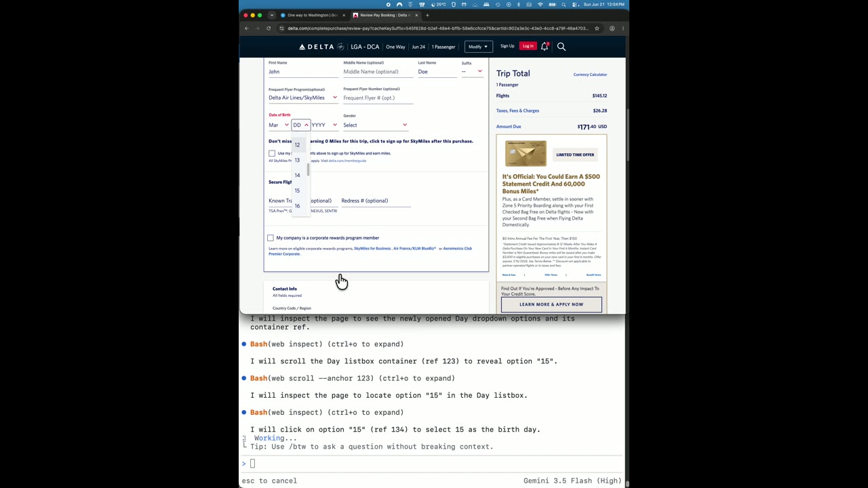The image size is (868, 488).
Task: Open the Modify dropdown button
Action: coord(477,47)
